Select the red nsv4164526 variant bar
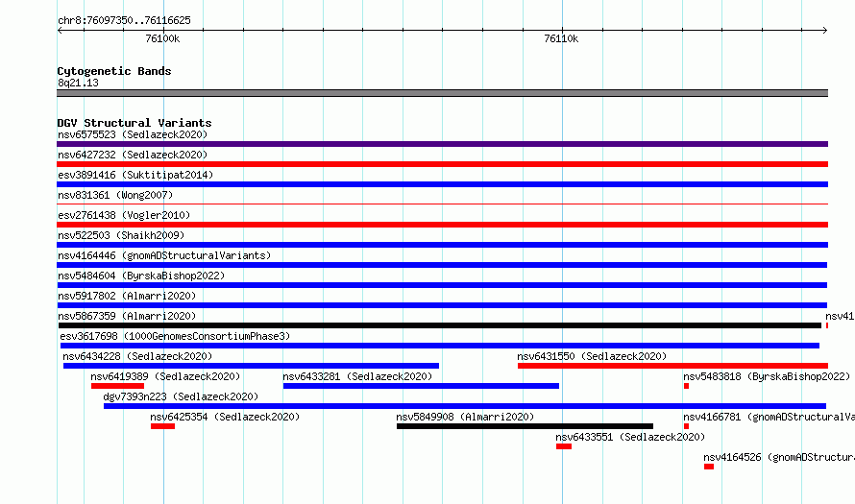The width and height of the screenshot is (855, 504). 709,467
